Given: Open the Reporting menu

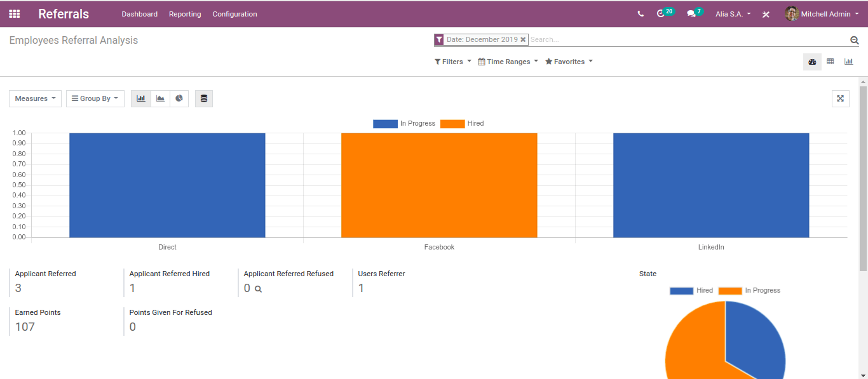Looking at the screenshot, I should pos(185,14).
